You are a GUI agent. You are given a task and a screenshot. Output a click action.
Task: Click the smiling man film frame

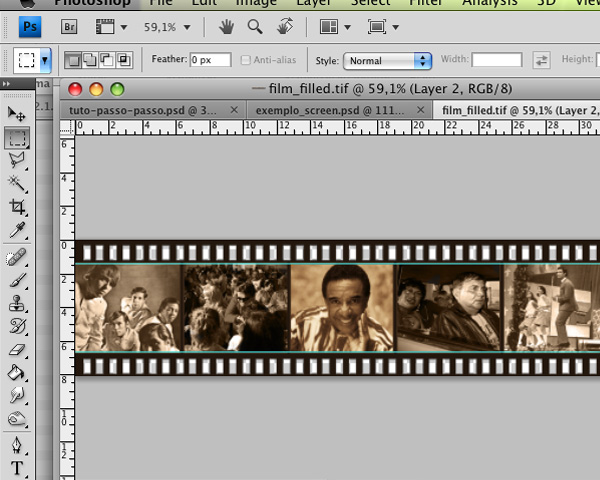[x=342, y=307]
